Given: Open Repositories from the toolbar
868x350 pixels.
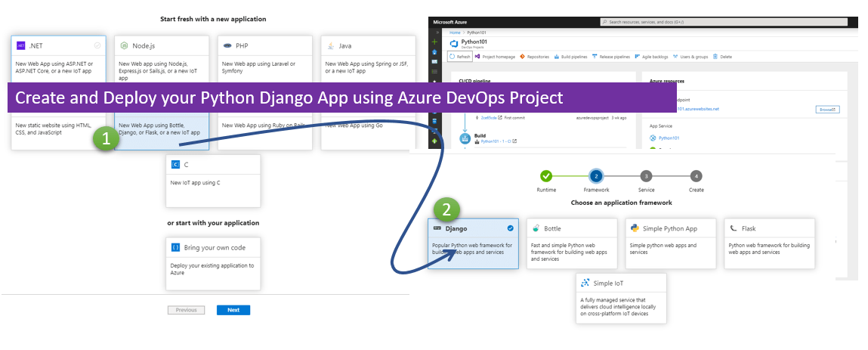Looking at the screenshot, I should click(534, 57).
